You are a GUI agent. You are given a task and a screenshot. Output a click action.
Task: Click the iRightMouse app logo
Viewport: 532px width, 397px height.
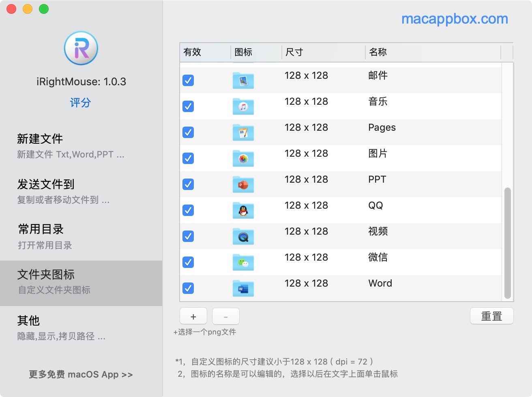81,48
